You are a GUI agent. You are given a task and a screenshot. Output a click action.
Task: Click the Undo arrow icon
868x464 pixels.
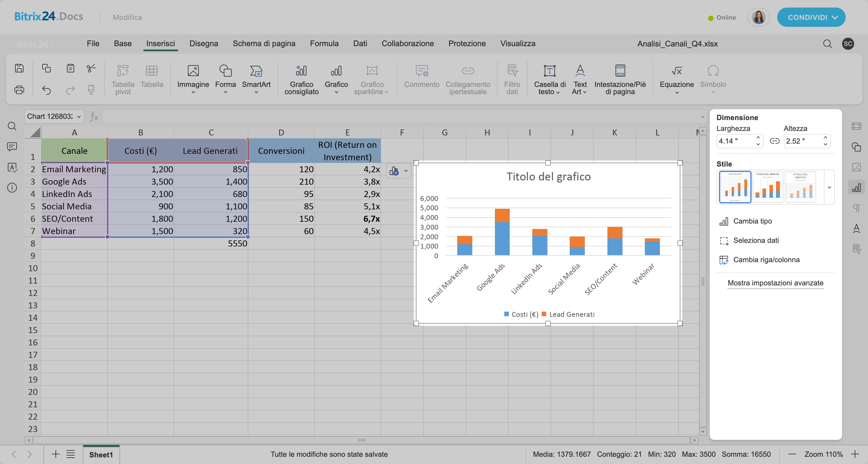coord(46,90)
